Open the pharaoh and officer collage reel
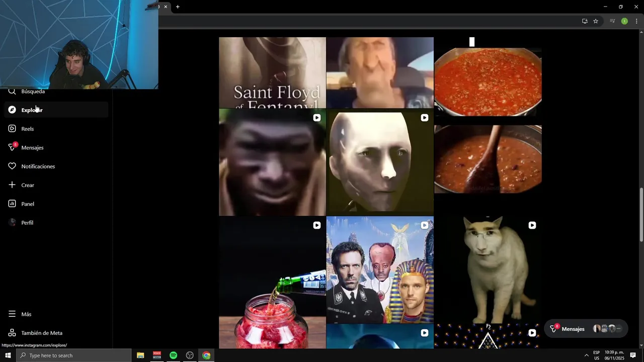This screenshot has width=644, height=362. [x=380, y=270]
